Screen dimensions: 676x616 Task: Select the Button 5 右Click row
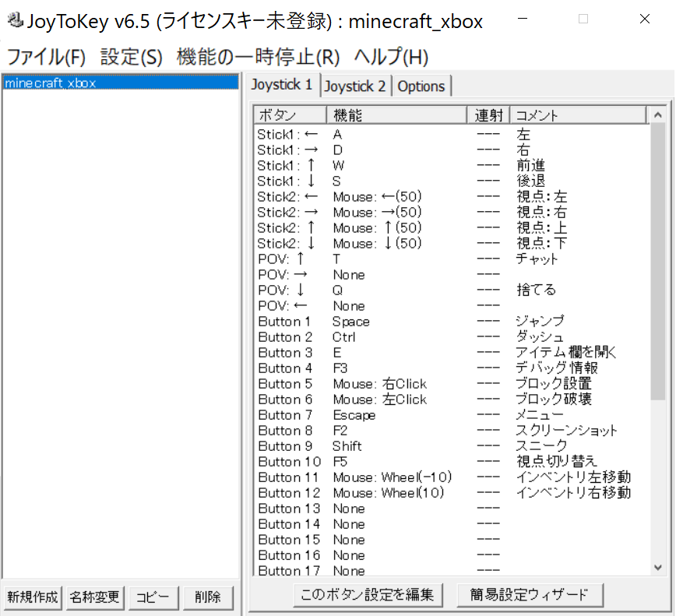pos(451,384)
